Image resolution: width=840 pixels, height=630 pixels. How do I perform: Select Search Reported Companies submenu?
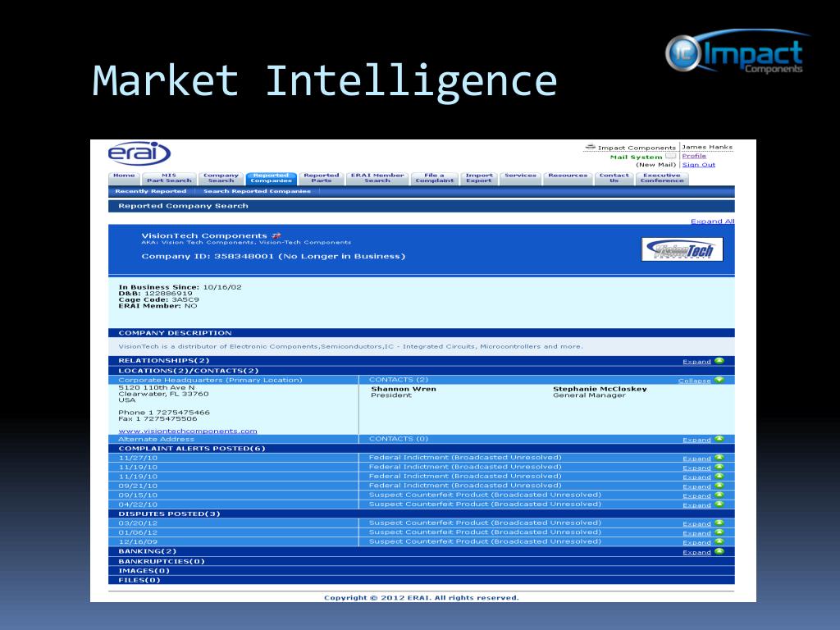[x=257, y=191]
